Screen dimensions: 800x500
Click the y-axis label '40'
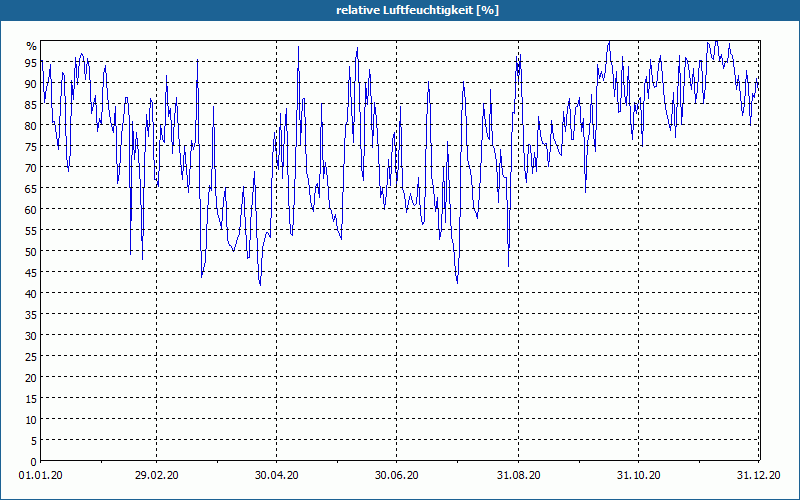32,294
